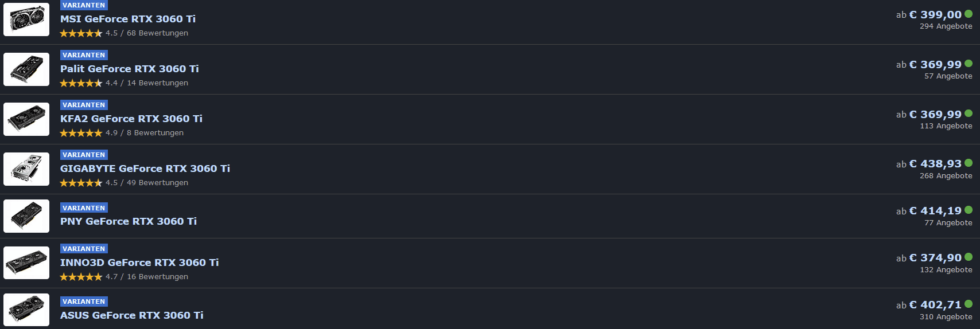Image resolution: width=980 pixels, height=329 pixels.
Task: Open the MSI GeForce RTX 3060 Ti thumbnail
Action: coord(26,19)
